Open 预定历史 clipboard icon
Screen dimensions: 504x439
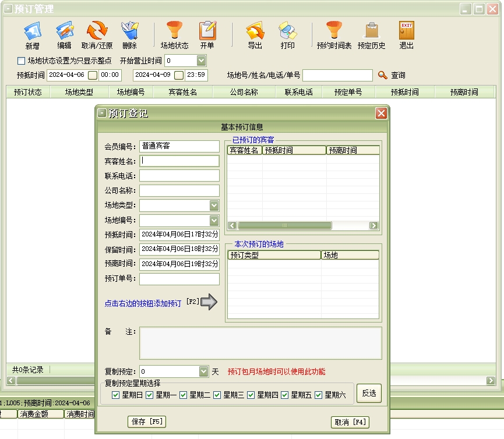(x=371, y=31)
